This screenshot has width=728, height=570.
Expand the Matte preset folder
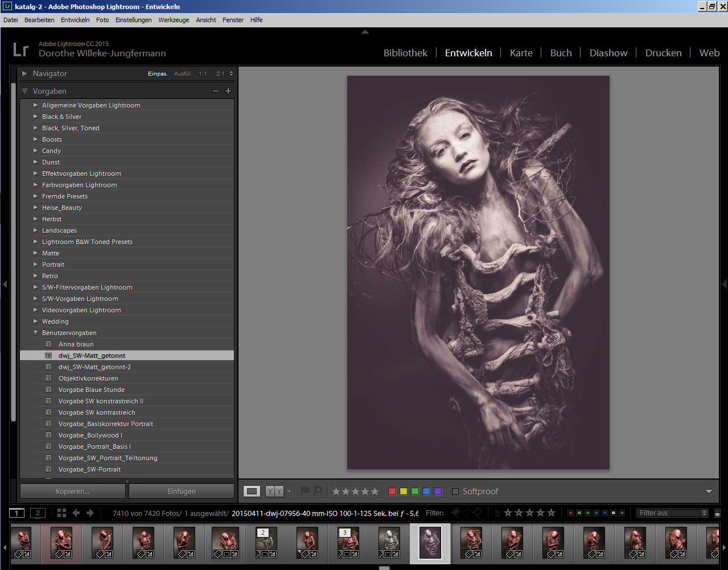coord(35,253)
